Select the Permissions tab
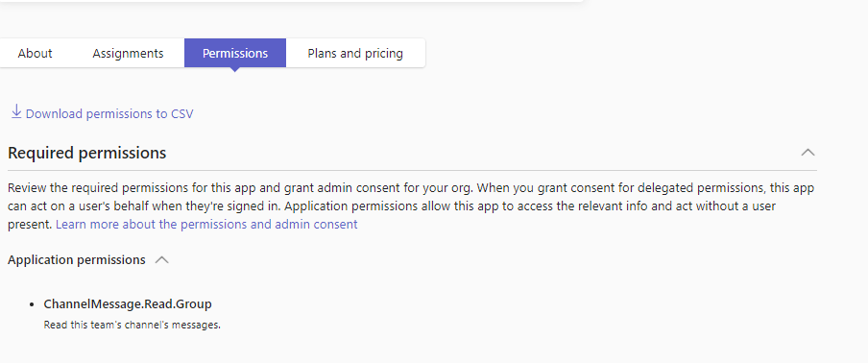This screenshot has width=868, height=363. [235, 53]
